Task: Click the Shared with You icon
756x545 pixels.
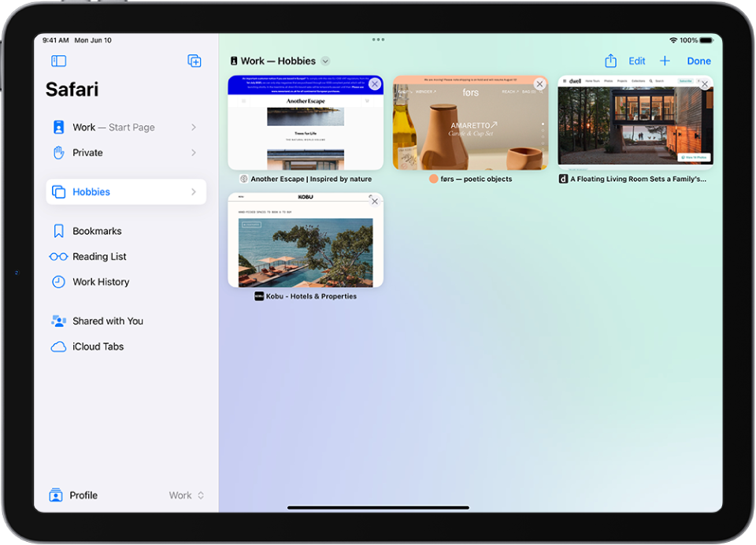Action: 58,321
